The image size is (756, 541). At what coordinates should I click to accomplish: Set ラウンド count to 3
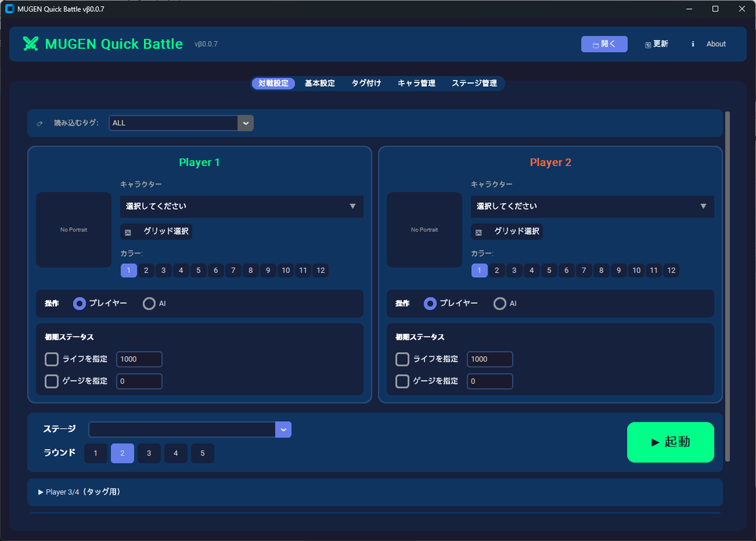[x=149, y=453]
